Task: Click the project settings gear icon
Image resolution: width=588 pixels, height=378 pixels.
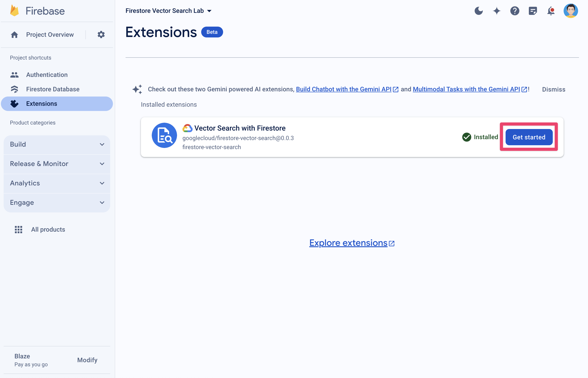Action: (x=101, y=34)
